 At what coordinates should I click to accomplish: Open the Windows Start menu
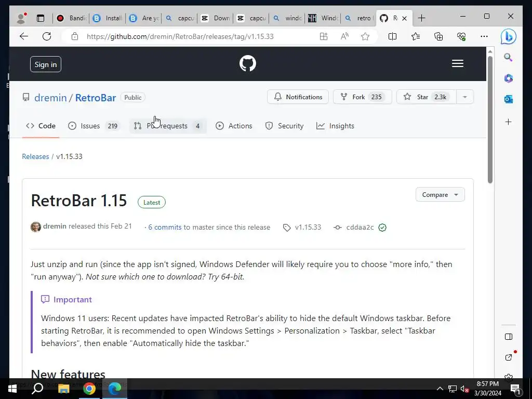coord(12,389)
